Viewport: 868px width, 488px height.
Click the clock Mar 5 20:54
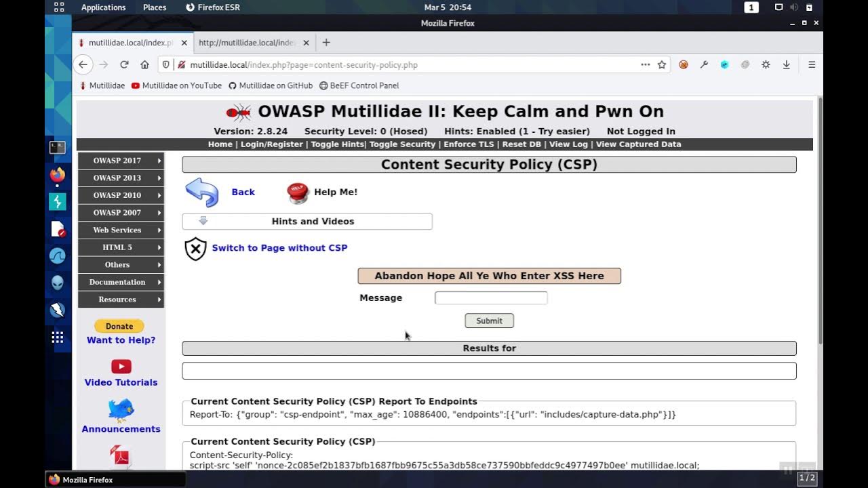tap(448, 7)
